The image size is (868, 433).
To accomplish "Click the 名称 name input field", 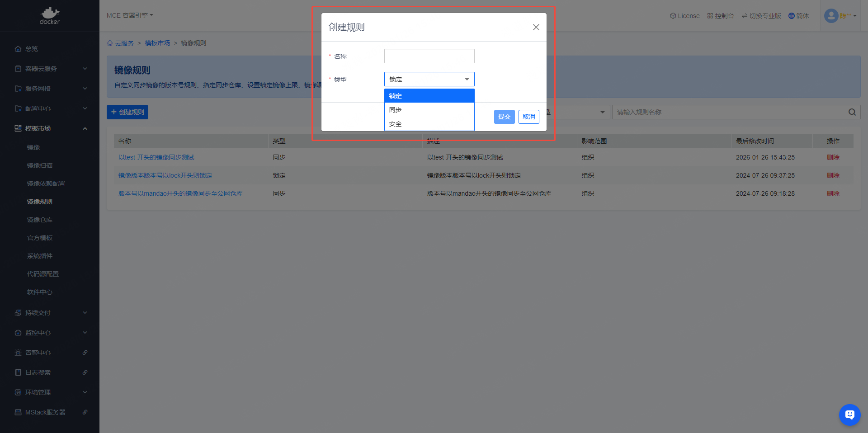I will tap(429, 56).
